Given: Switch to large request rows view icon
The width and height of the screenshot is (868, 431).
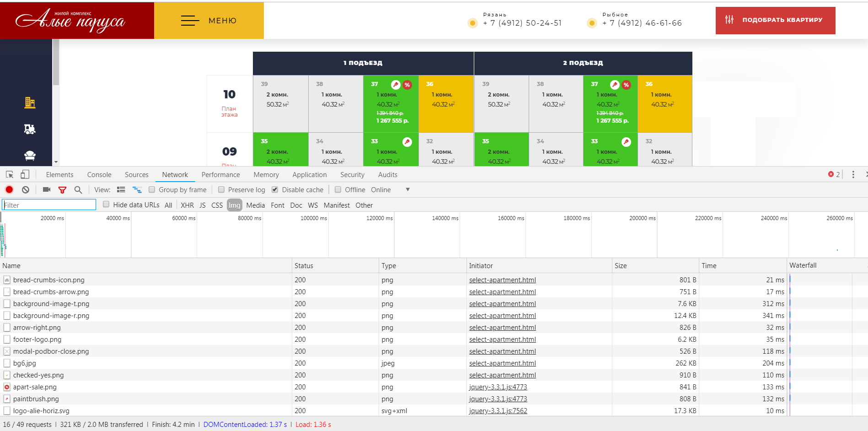Looking at the screenshot, I should [x=121, y=189].
